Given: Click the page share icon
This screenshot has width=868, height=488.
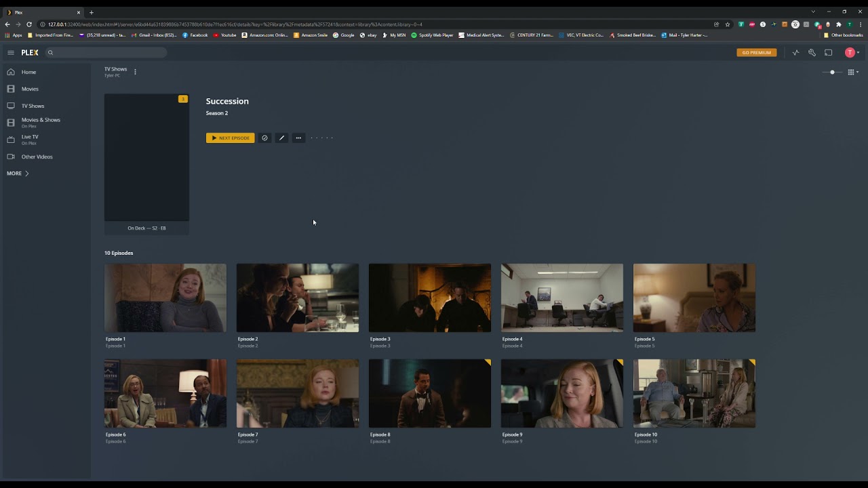Looking at the screenshot, I should point(717,24).
